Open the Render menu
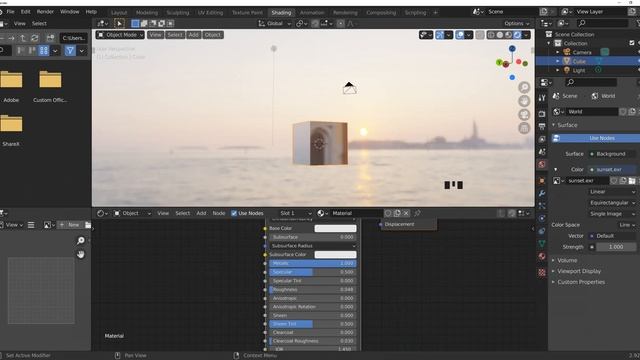640x360 pixels. (45, 12)
